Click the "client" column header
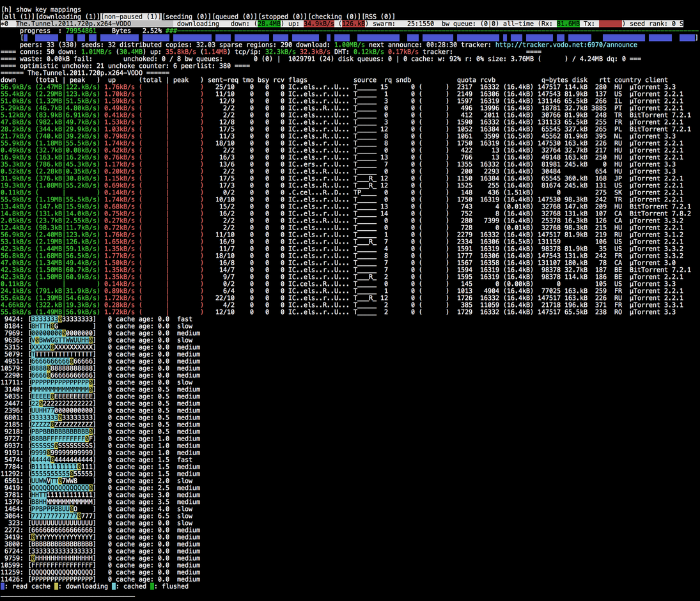This screenshot has height=601, width=700. (x=657, y=80)
